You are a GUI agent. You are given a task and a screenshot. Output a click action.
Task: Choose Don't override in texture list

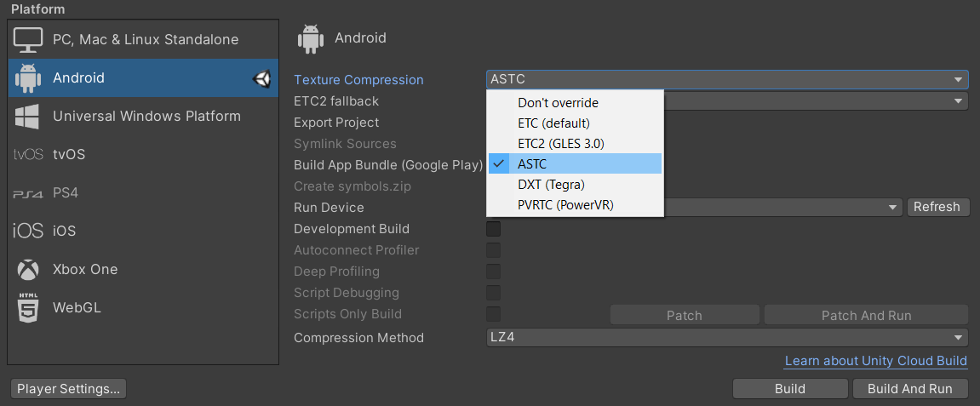tap(575, 102)
